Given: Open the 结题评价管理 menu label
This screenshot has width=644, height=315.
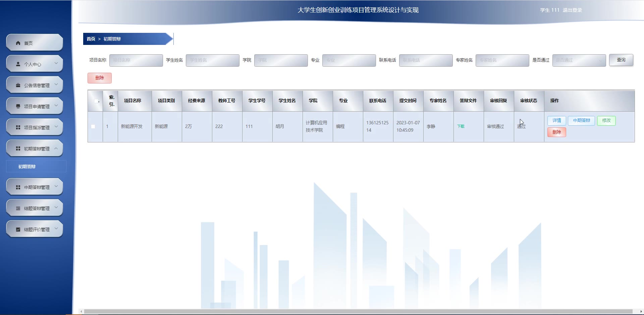Looking at the screenshot, I should pyautogui.click(x=37, y=230).
